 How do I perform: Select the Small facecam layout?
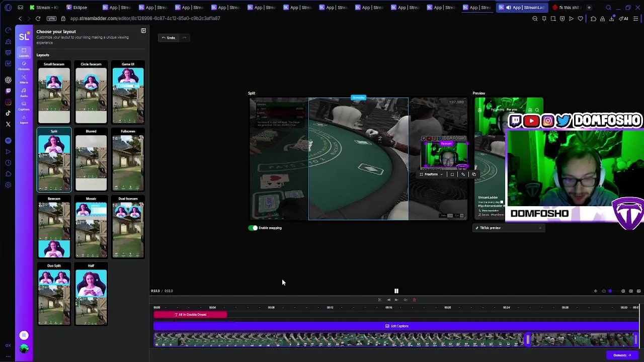point(54,93)
